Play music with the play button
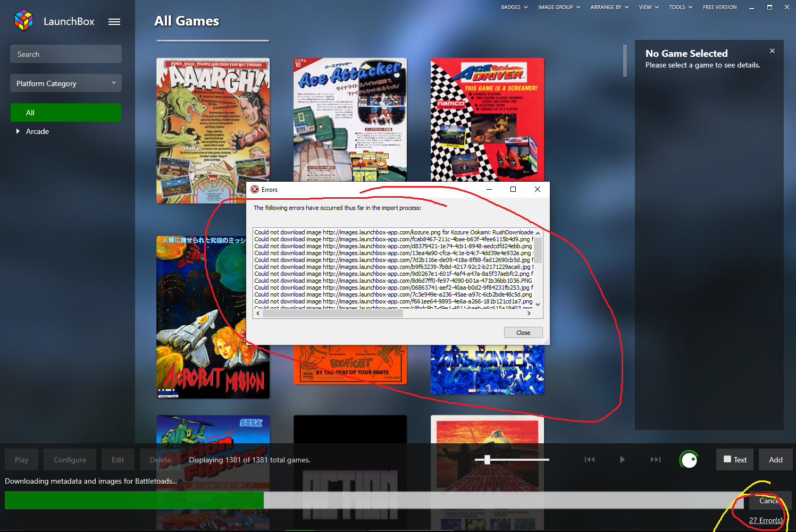This screenshot has height=532, width=796. 622,460
